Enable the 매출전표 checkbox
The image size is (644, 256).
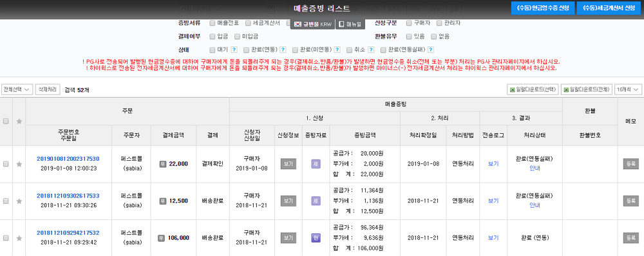213,23
